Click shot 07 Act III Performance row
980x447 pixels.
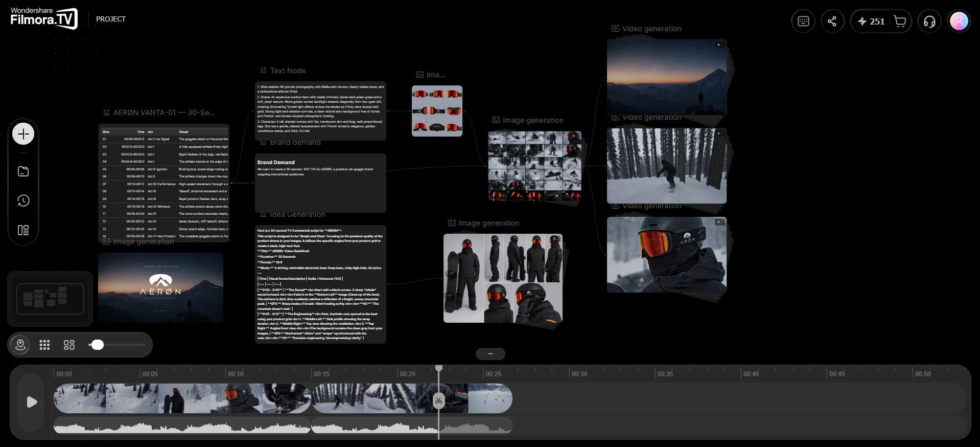pos(165,184)
